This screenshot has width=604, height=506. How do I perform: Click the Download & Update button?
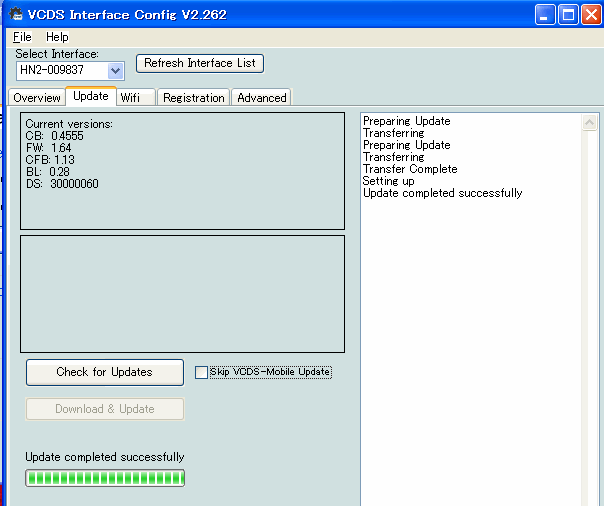tap(105, 409)
